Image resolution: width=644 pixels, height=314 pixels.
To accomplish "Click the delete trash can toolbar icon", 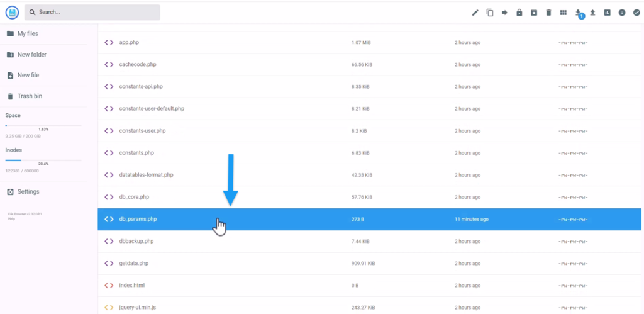I will pyautogui.click(x=548, y=13).
